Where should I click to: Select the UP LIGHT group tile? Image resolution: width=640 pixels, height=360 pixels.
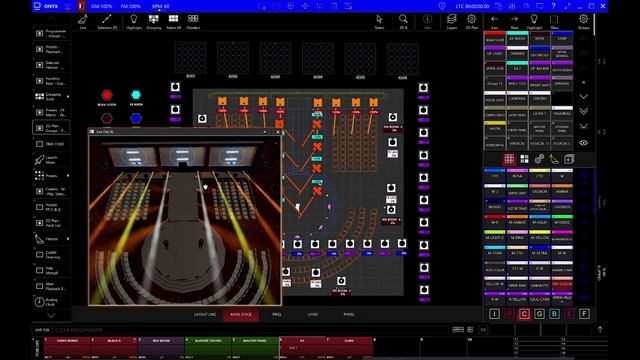point(495,53)
